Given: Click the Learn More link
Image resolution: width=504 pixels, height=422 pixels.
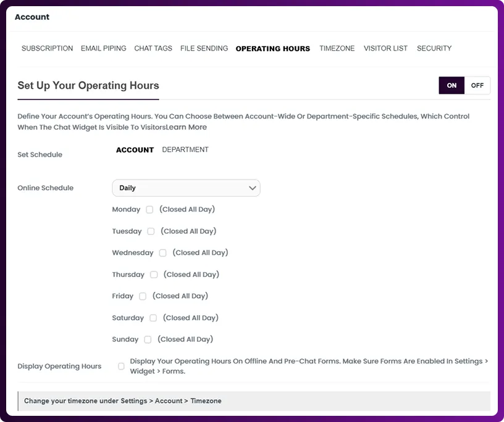Looking at the screenshot, I should pos(187,128).
